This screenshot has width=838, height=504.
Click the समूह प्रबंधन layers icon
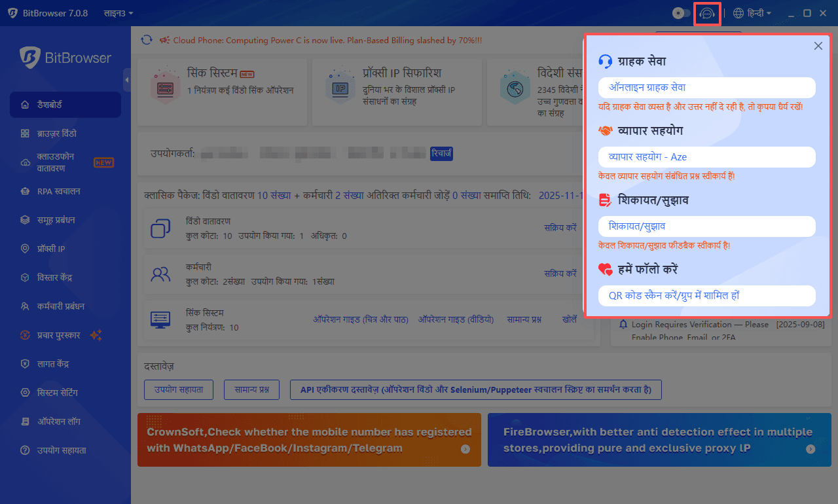tap(25, 220)
